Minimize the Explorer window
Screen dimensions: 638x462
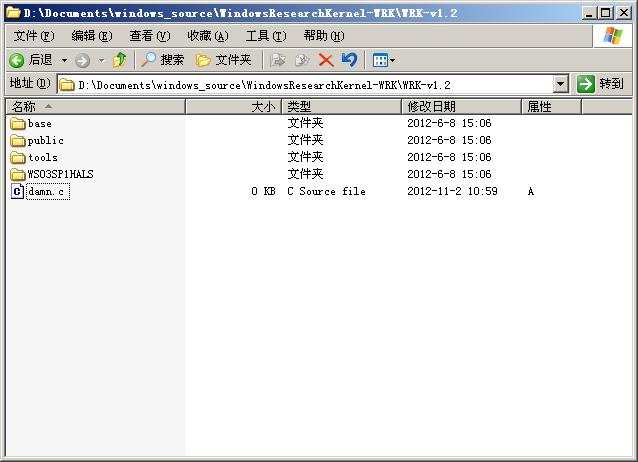click(589, 13)
